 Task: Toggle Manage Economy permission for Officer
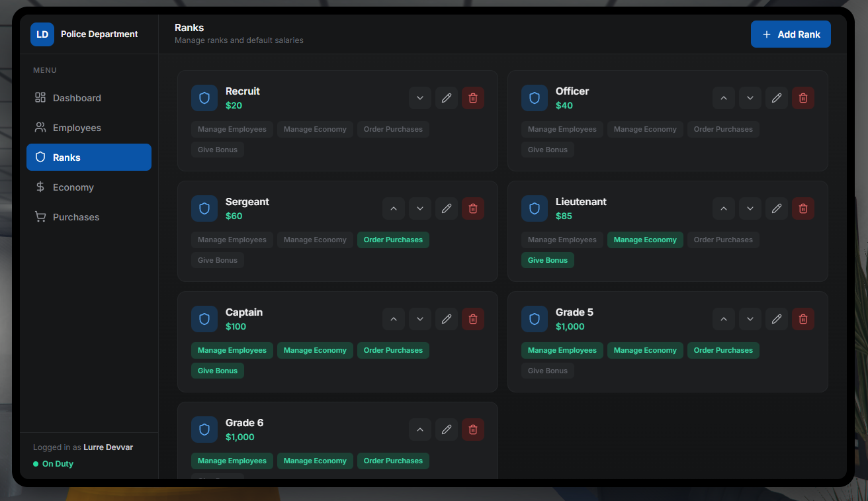[645, 129]
